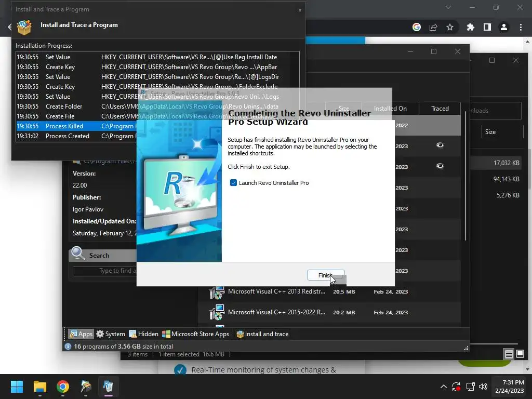The height and width of the screenshot is (399, 532).
Task: Sort by the Installed On column
Action: tap(390, 109)
